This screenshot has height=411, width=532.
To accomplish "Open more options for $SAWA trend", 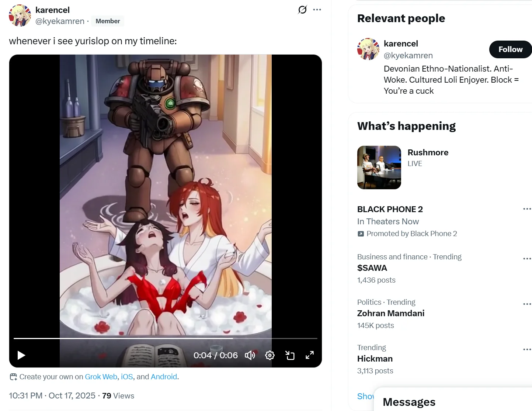I will pos(527,259).
